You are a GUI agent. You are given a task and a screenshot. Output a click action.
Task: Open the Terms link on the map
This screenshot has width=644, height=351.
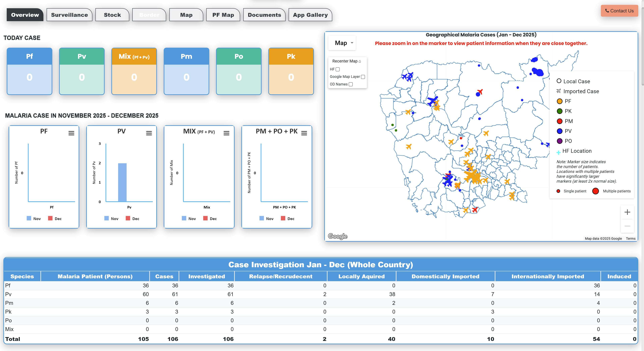(631, 238)
